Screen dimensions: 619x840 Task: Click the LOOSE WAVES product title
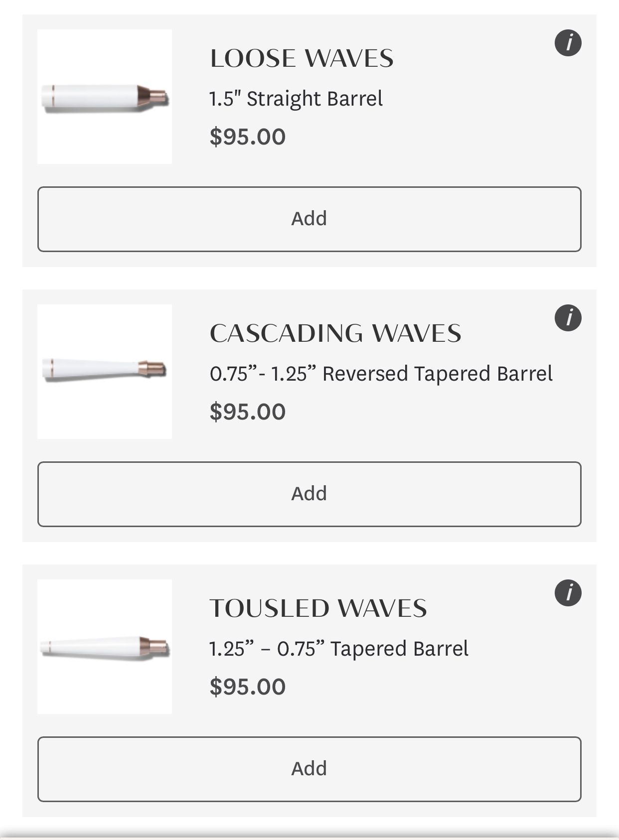coord(302,58)
